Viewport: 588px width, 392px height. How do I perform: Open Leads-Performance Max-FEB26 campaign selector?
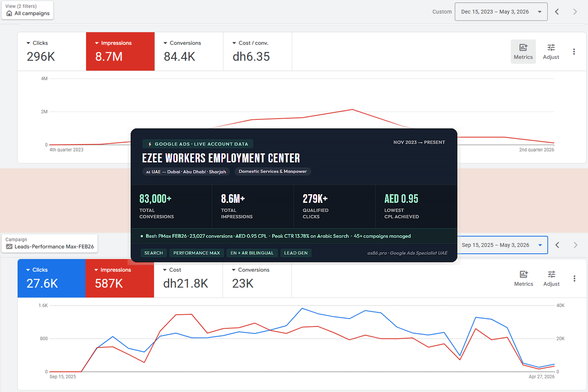[x=50, y=244]
